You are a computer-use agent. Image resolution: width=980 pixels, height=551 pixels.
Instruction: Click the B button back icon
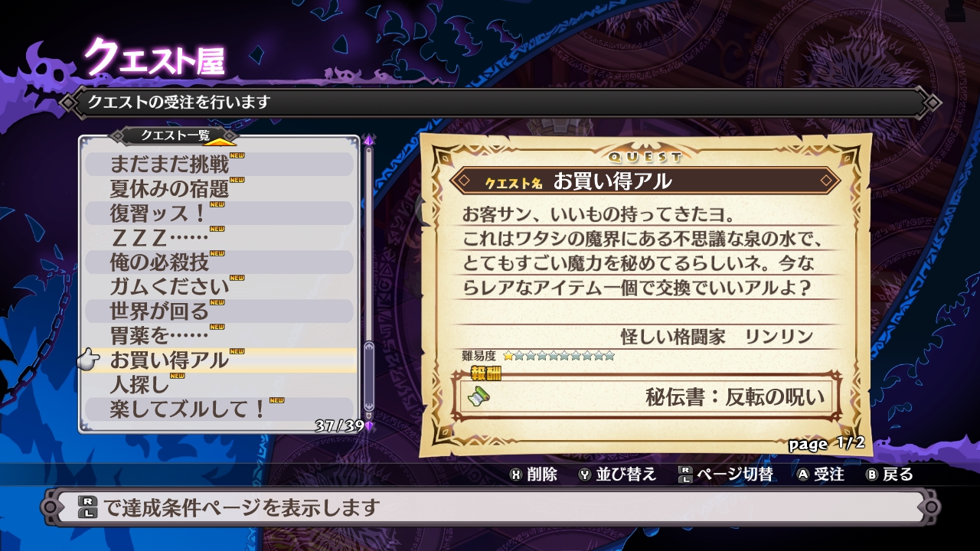tap(871, 474)
